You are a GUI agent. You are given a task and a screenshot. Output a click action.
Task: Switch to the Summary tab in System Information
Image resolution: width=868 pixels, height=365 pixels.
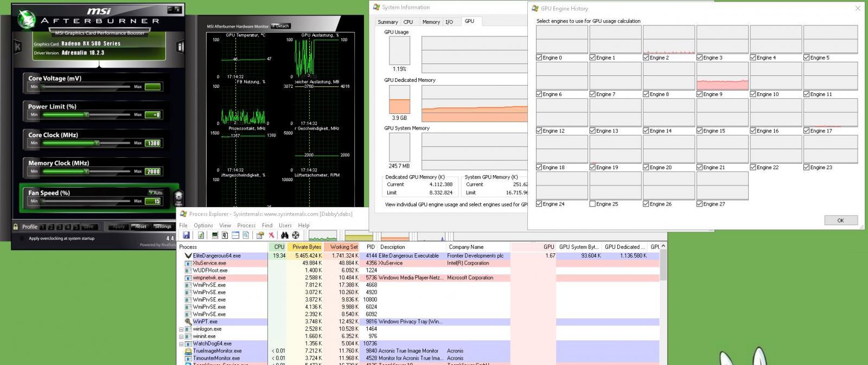pos(388,22)
